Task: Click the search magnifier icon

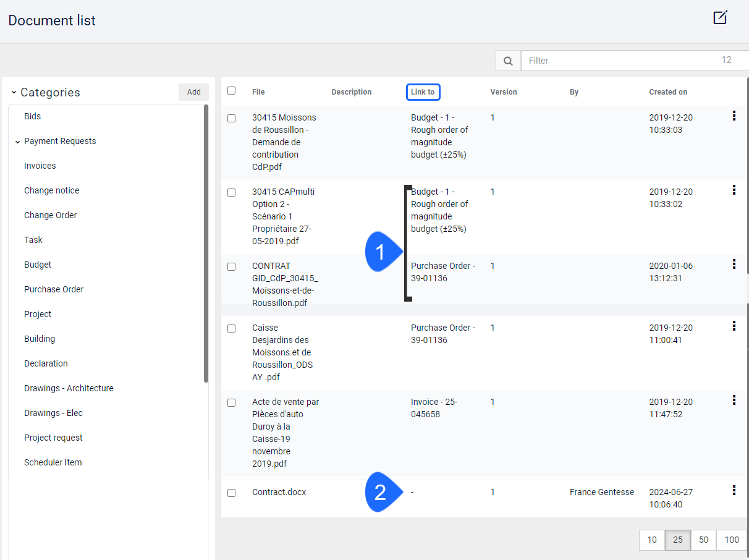Action: (508, 61)
